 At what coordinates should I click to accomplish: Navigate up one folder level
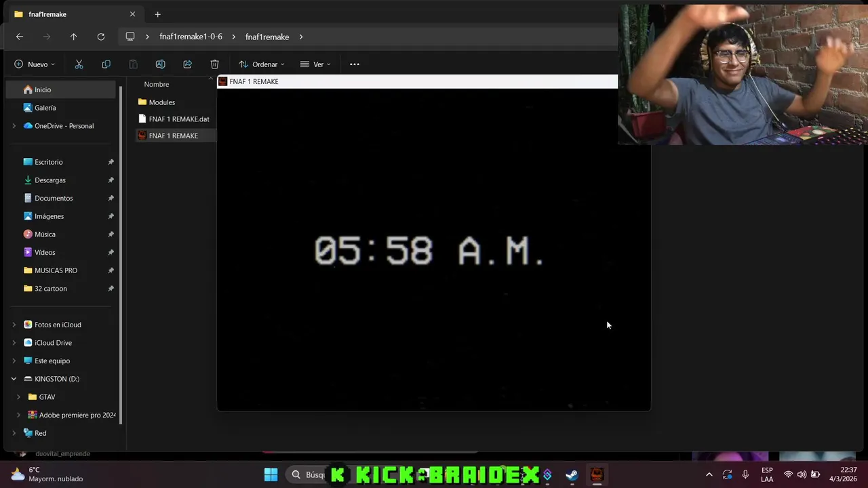(74, 37)
